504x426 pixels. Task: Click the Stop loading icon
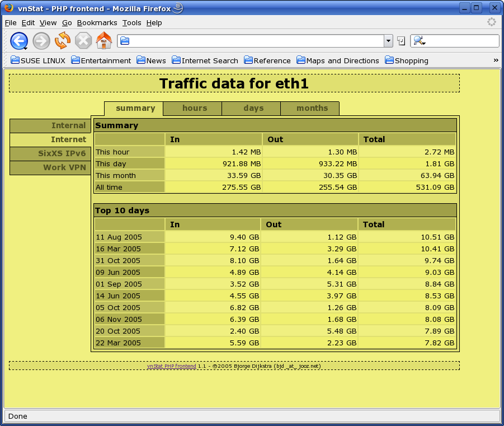point(83,41)
